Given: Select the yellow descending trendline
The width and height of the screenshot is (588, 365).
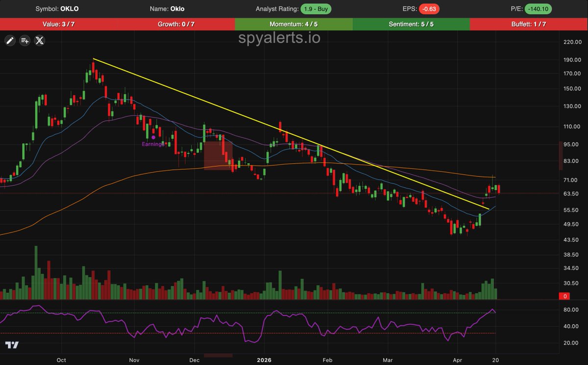Looking at the screenshot, I should pyautogui.click(x=291, y=133).
